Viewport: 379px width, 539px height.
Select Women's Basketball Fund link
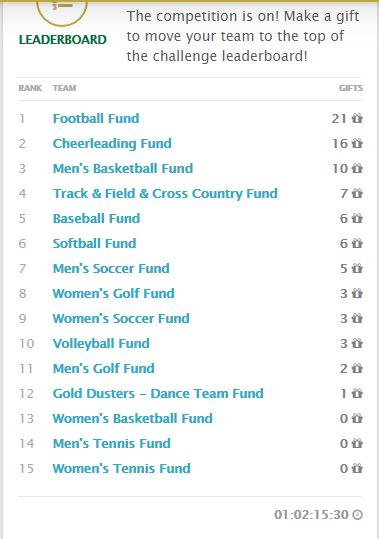point(132,418)
